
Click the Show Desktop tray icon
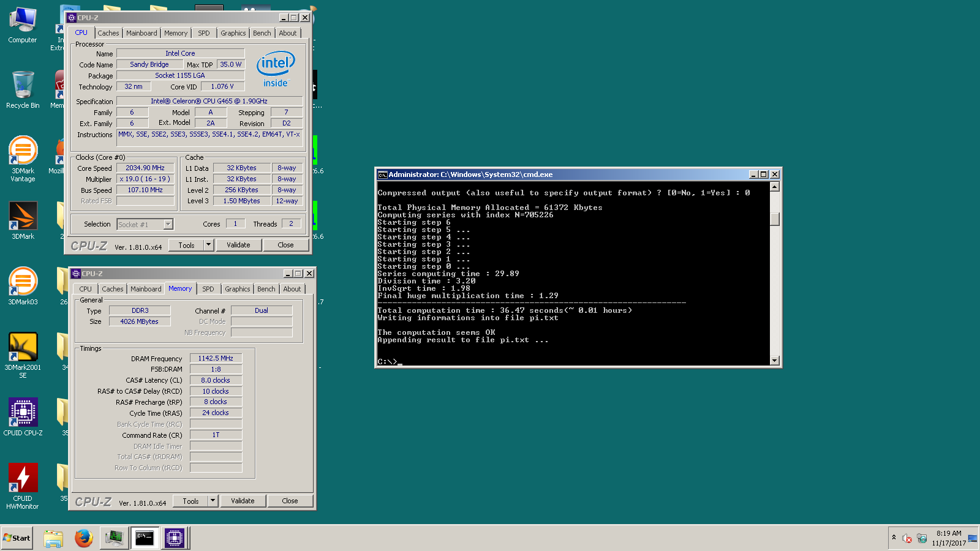click(973, 538)
